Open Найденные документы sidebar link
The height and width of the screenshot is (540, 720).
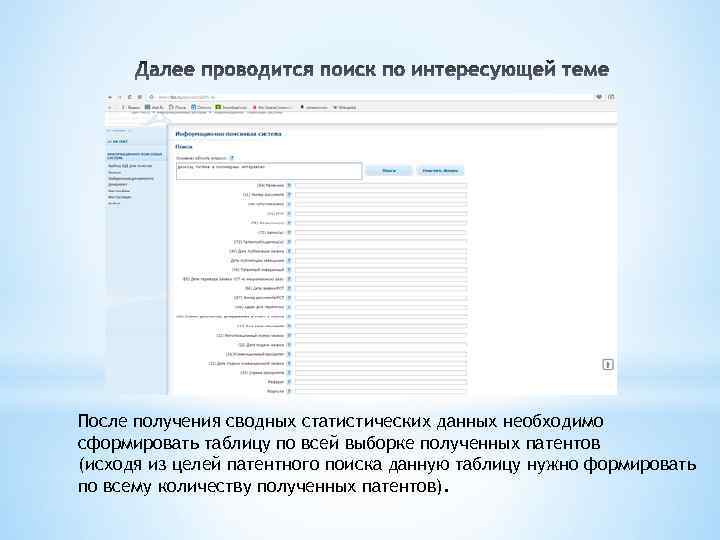pyautogui.click(x=130, y=178)
